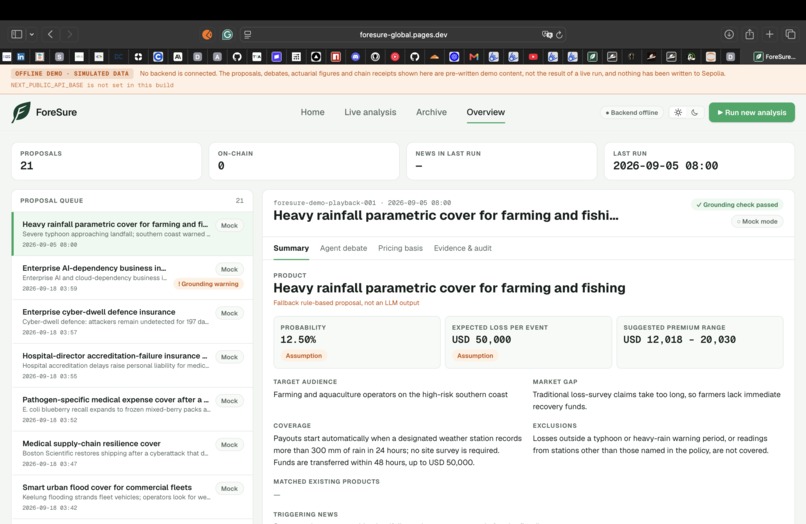806x524 pixels.
Task: Click the Proposals 21 stat card
Action: pos(106,161)
